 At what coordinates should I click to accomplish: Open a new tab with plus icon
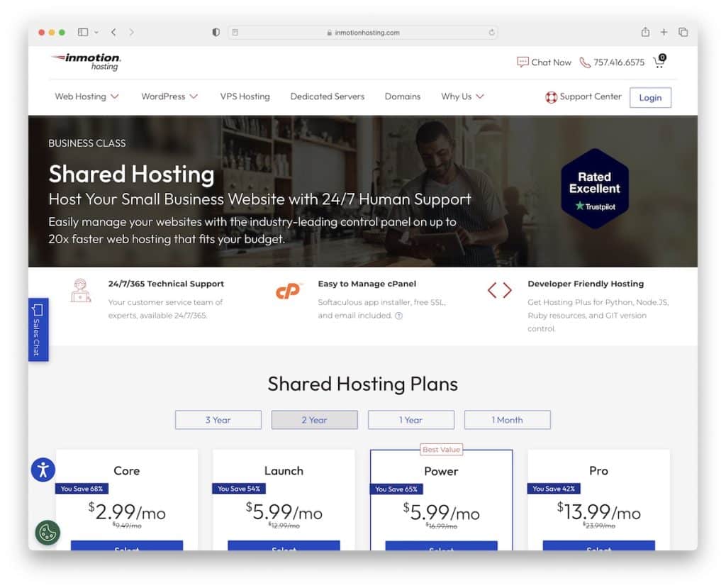[664, 32]
